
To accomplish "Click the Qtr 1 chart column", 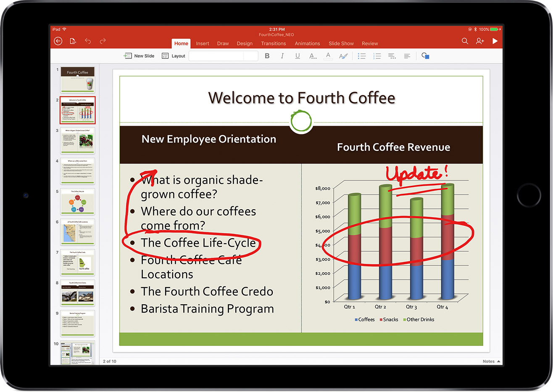I will tap(354, 247).
